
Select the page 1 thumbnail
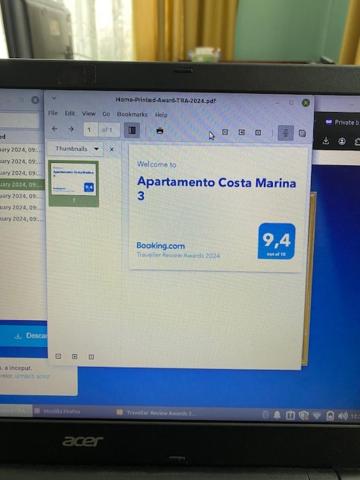[x=74, y=183]
